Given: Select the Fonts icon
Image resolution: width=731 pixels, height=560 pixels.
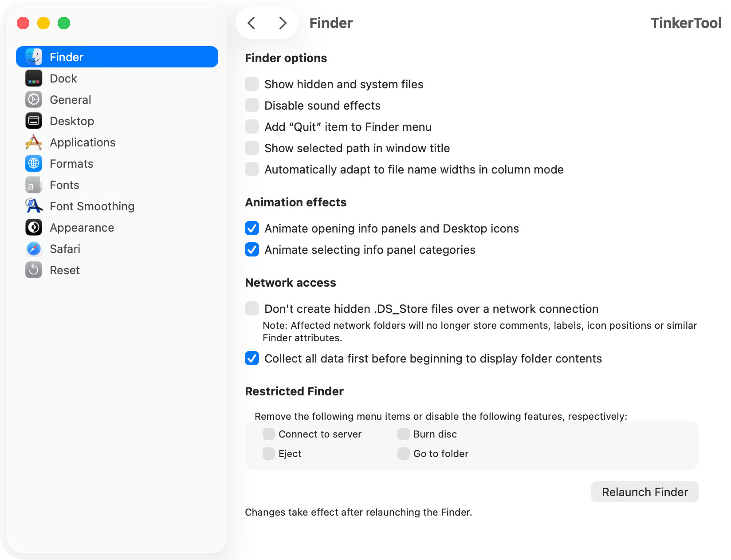Looking at the screenshot, I should [33, 185].
